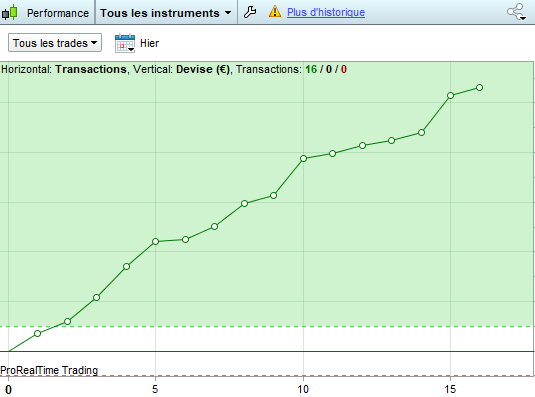Click the Performance title label
Viewport: 535px width, 397px height.
point(58,13)
